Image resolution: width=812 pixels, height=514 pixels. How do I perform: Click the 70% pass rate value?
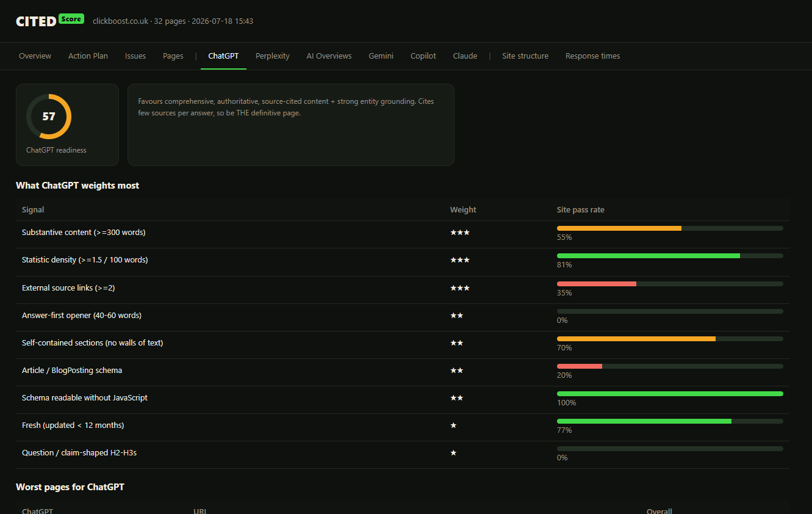pyautogui.click(x=564, y=348)
